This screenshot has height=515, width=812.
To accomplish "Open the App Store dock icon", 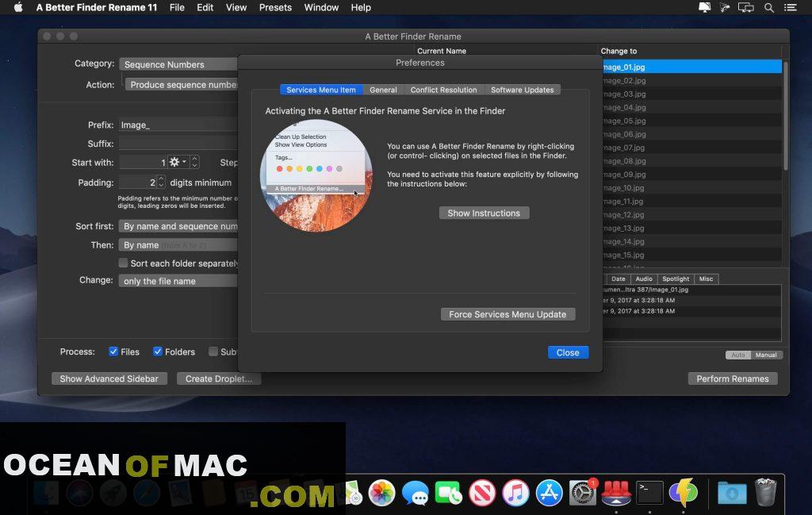I will (x=549, y=492).
